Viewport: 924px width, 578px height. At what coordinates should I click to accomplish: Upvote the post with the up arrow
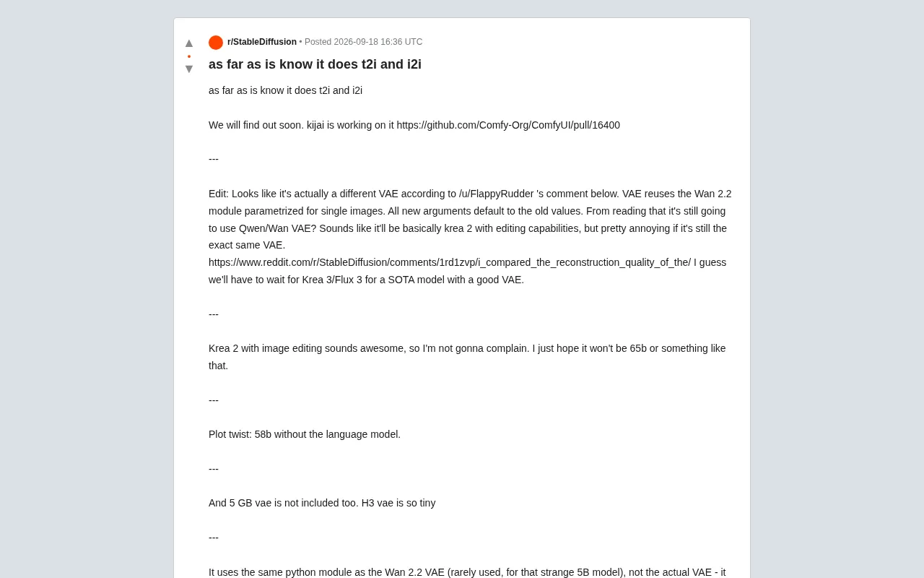pyautogui.click(x=189, y=43)
